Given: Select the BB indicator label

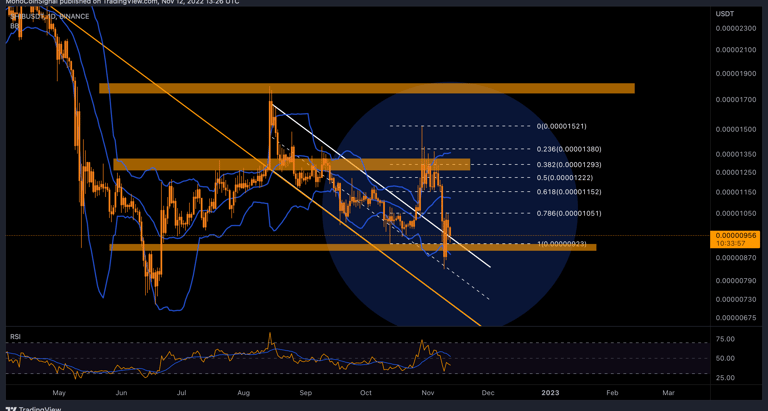Looking at the screenshot, I should [x=15, y=24].
